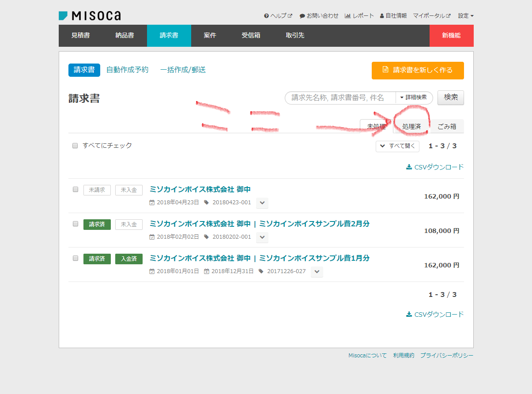Click 未入金 status on 2月分 invoice
This screenshot has width=532, height=394.
[x=129, y=225]
